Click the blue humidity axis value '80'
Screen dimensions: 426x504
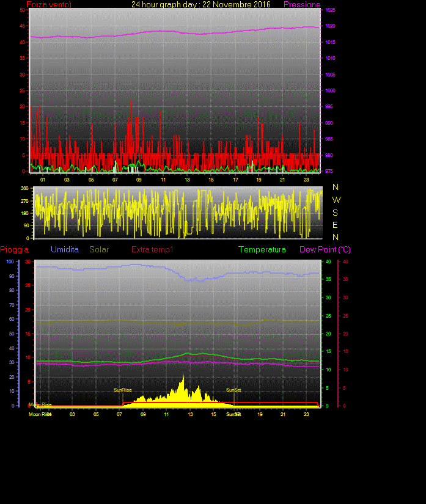[x=12, y=290]
